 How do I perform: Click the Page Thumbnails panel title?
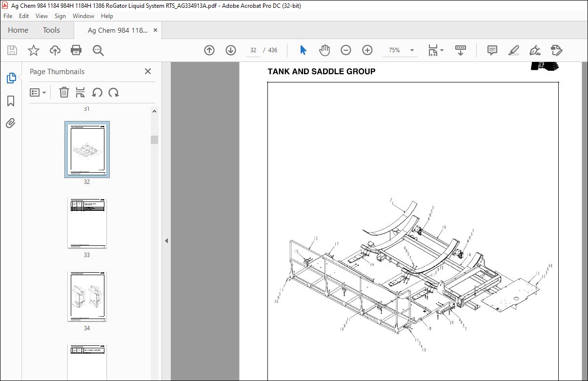[57, 71]
